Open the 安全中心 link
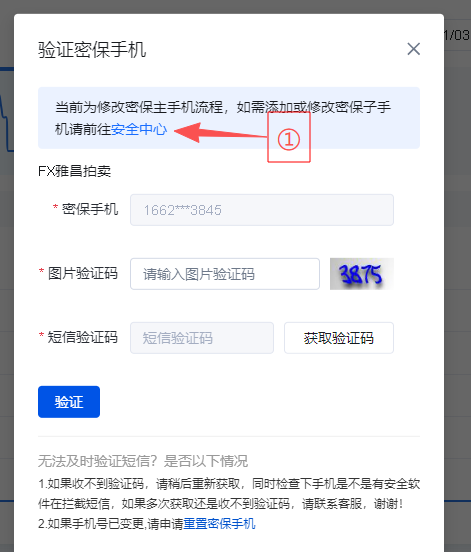Image resolution: width=471 pixels, height=552 pixels. [139, 130]
